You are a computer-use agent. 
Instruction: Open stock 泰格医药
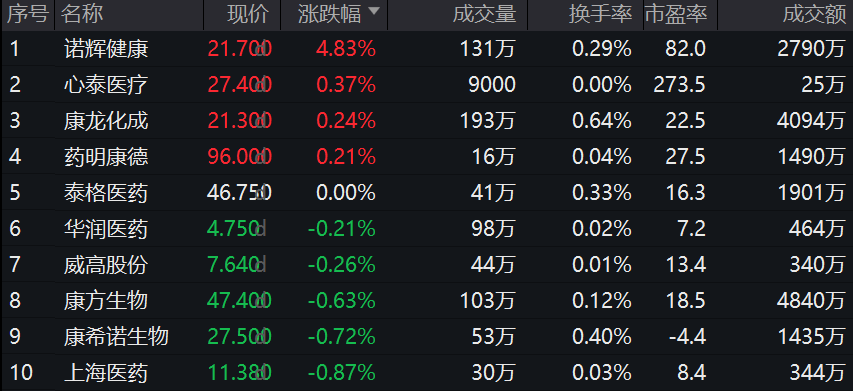coord(106,193)
